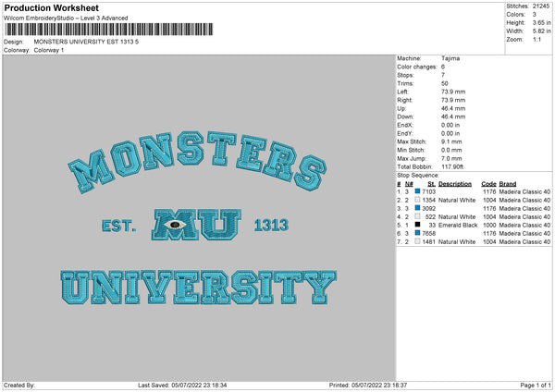Click the Colorway 1 value
The height and width of the screenshot is (392, 555).
point(49,50)
